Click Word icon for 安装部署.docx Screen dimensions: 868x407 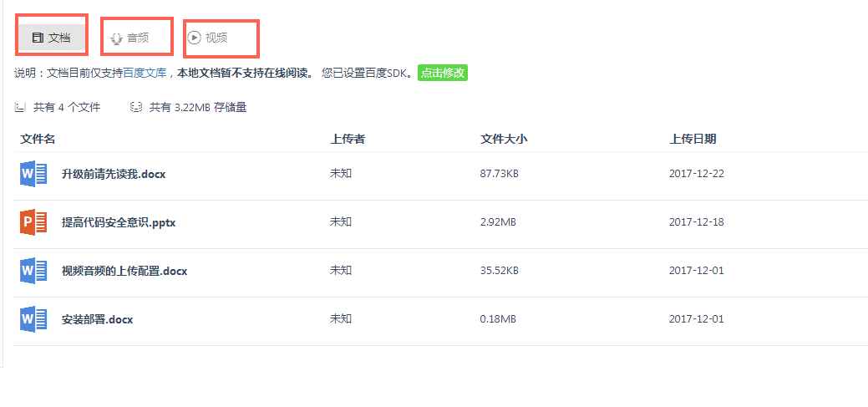[33, 319]
